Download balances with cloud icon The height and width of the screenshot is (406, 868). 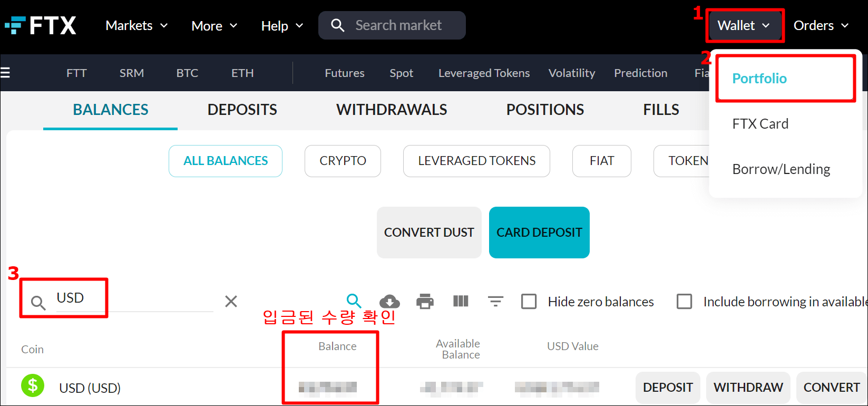[x=389, y=302]
